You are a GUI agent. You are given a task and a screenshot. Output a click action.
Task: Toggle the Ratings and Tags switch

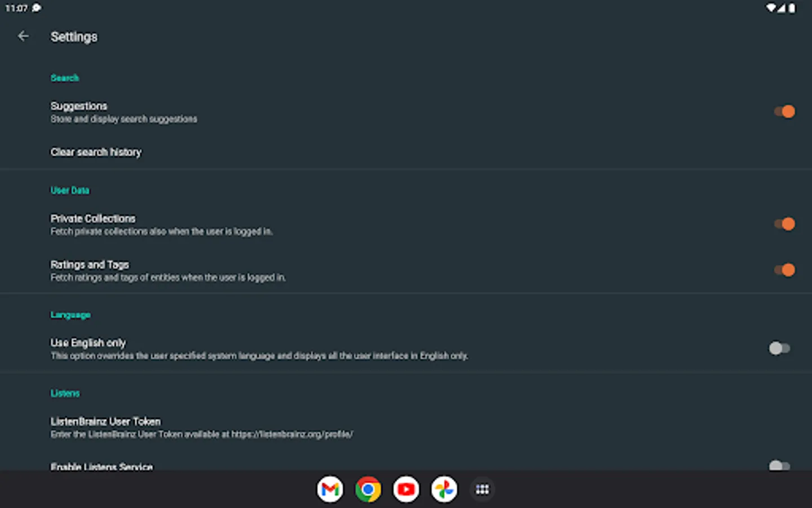pyautogui.click(x=784, y=270)
